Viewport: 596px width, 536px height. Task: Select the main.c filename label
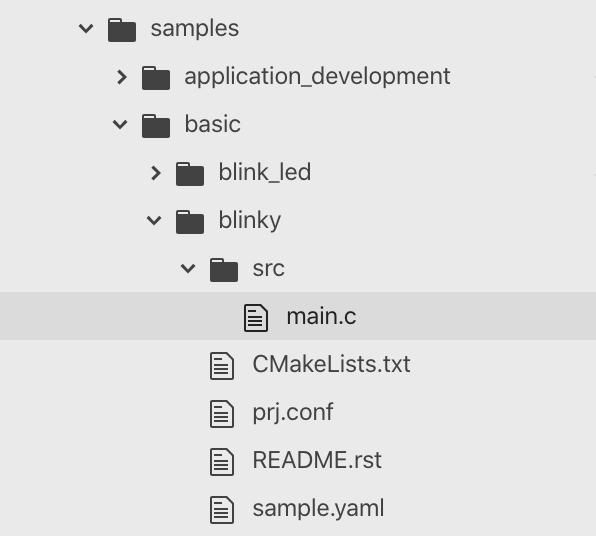322,316
